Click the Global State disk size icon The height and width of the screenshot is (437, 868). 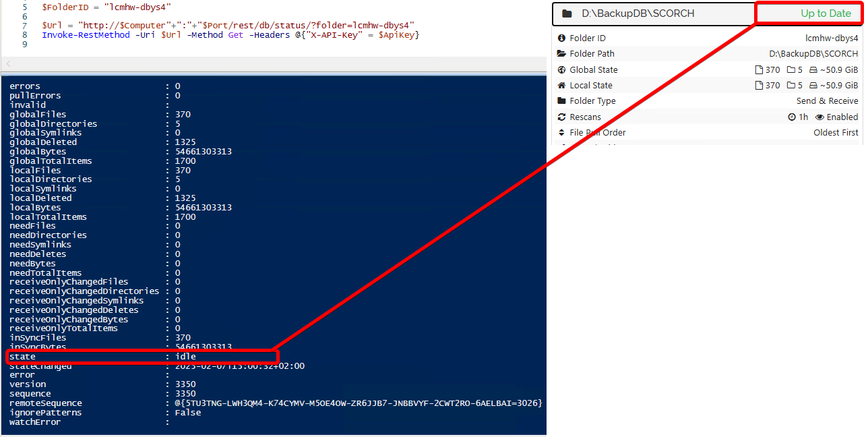tap(813, 70)
